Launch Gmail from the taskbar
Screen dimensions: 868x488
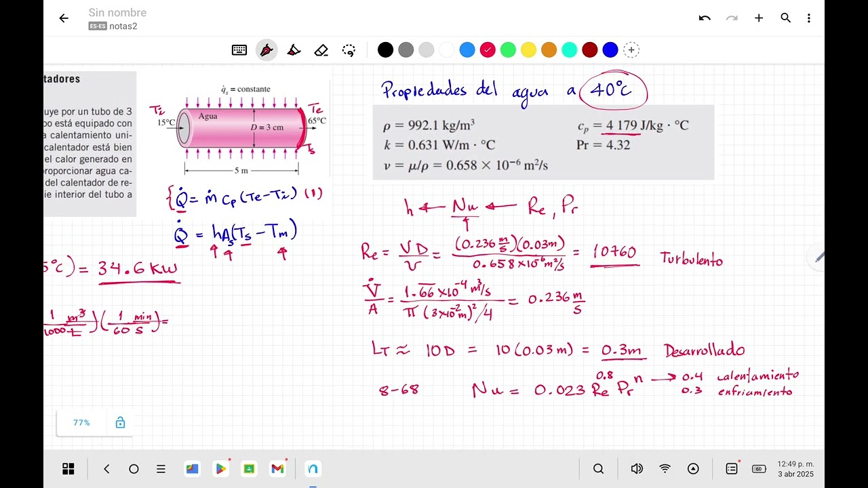point(277,469)
